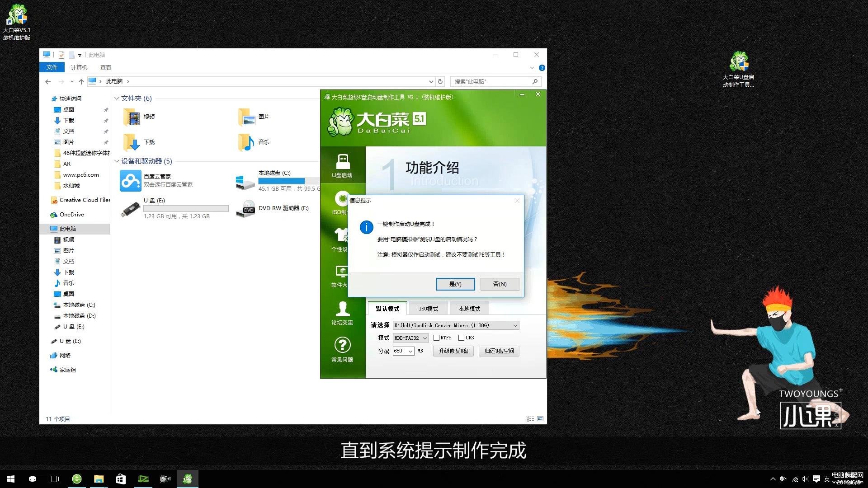
Task: Open the 分配 650 MB dropdown
Action: click(403, 351)
